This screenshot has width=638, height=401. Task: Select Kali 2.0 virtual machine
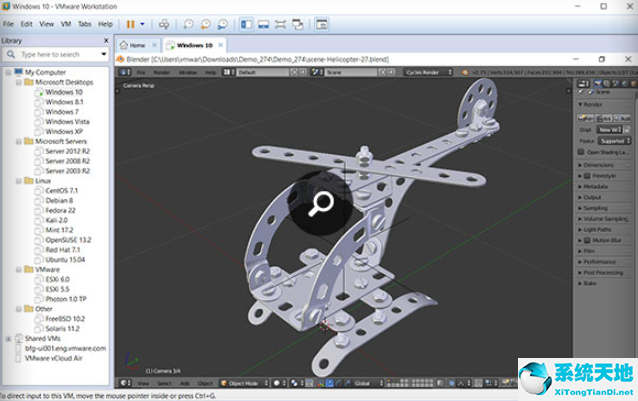pyautogui.click(x=57, y=220)
